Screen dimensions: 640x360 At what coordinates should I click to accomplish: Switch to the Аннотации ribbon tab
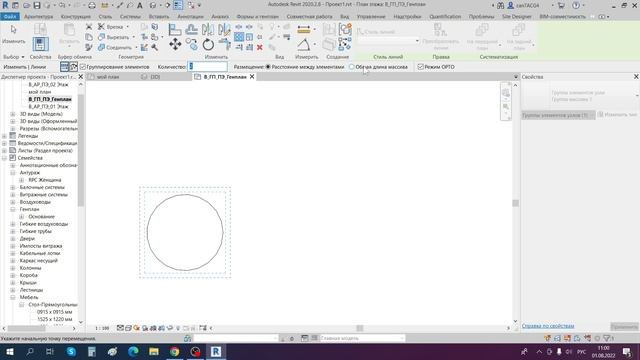[190, 17]
